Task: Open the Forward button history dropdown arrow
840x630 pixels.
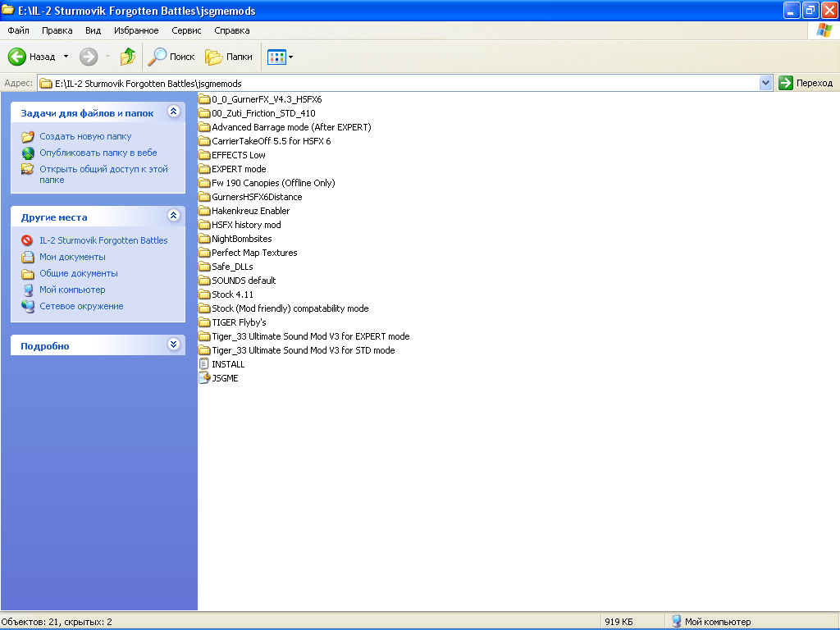Action: [x=107, y=57]
